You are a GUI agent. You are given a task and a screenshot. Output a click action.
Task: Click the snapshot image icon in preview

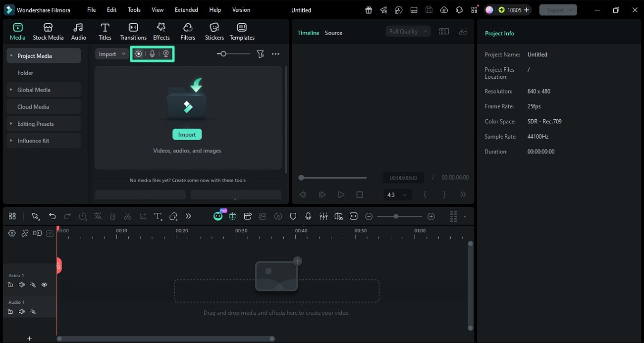point(463,31)
